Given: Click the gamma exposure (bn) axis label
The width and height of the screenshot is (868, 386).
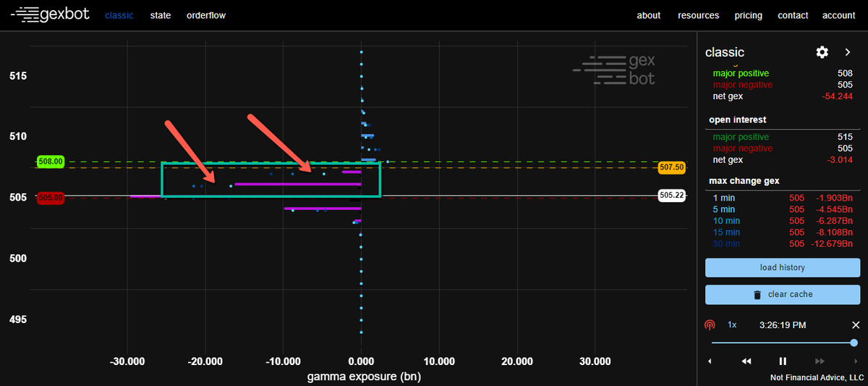Looking at the screenshot, I should [364, 377].
